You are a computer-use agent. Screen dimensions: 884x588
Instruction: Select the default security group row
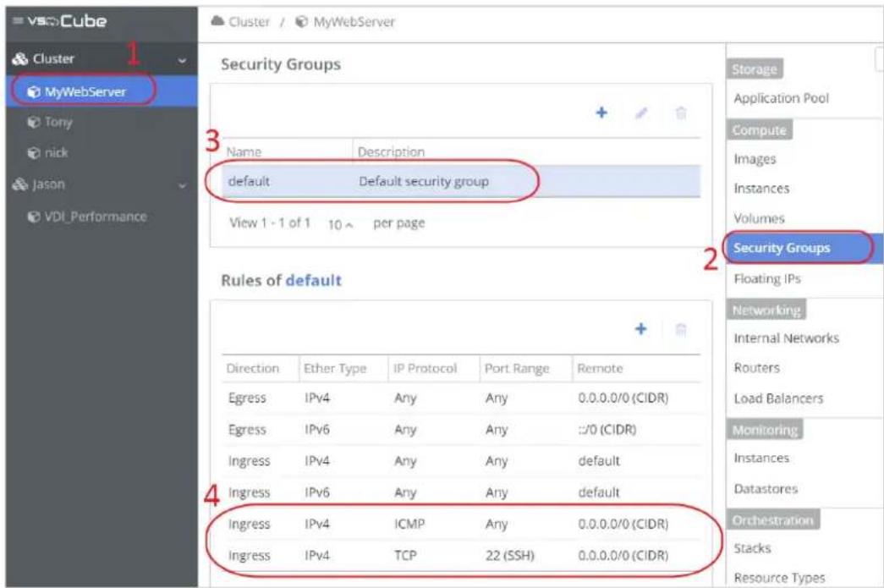pyautogui.click(x=461, y=182)
